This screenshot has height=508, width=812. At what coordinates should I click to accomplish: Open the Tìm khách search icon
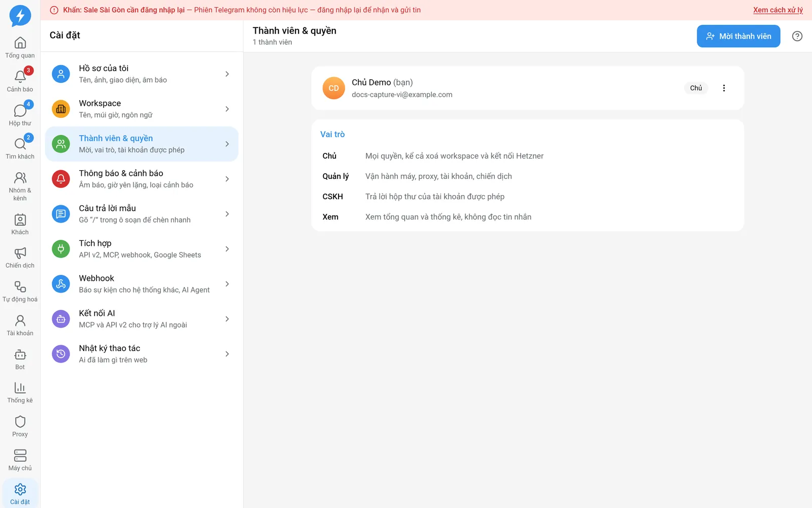coord(20,144)
